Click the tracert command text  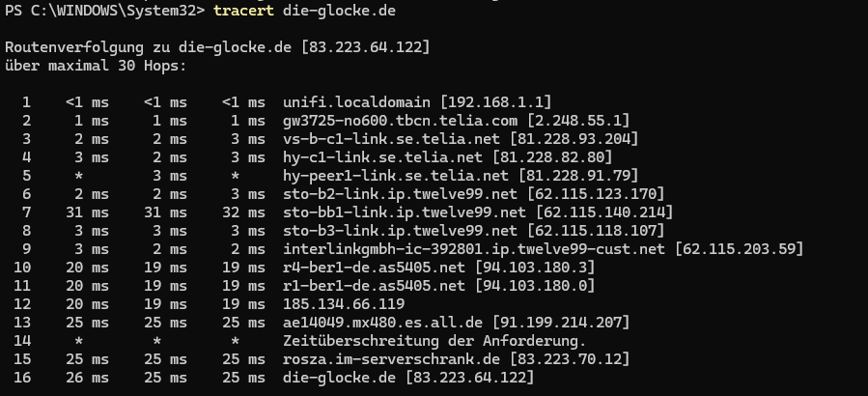tap(243, 11)
